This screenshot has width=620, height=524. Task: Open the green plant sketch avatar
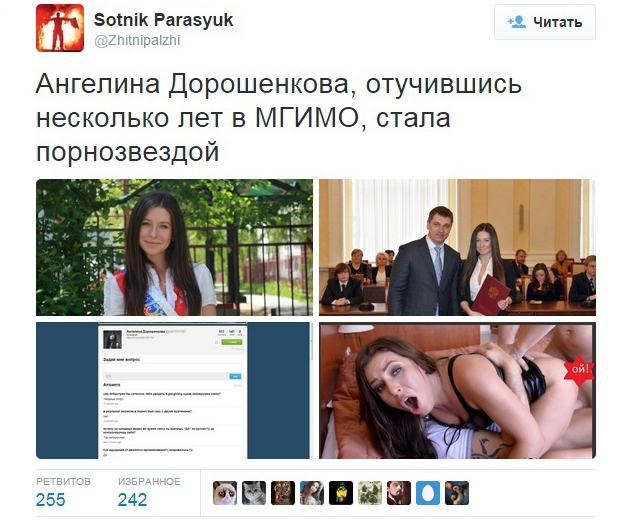point(370,493)
